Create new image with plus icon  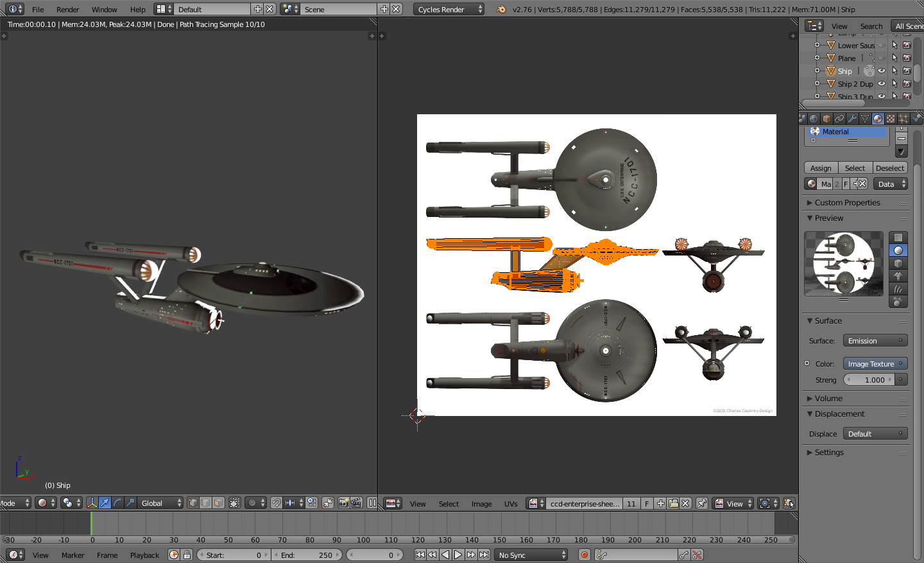pyautogui.click(x=661, y=503)
